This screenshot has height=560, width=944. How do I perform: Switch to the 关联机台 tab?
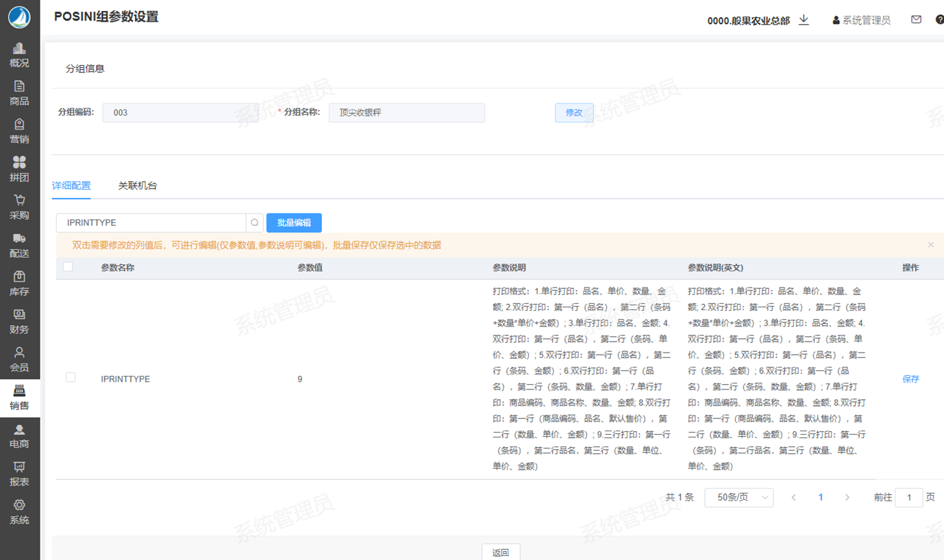point(137,186)
